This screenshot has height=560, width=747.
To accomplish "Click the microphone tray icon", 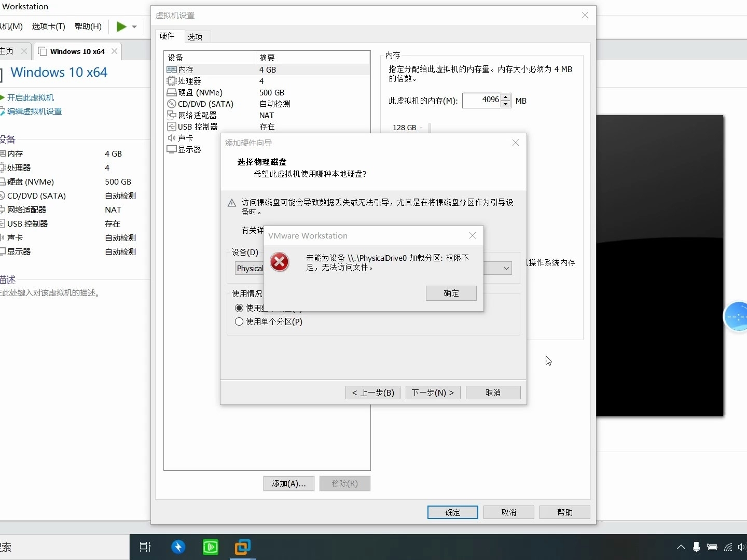I will click(x=696, y=547).
